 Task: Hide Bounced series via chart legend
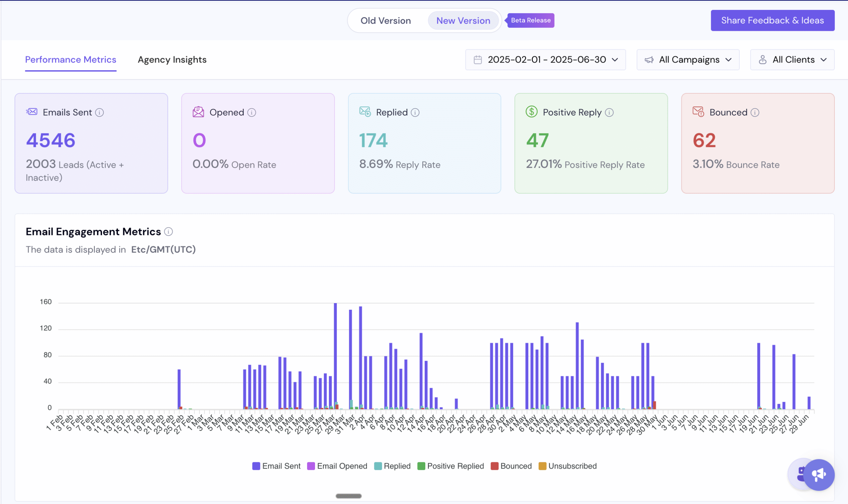(x=511, y=466)
